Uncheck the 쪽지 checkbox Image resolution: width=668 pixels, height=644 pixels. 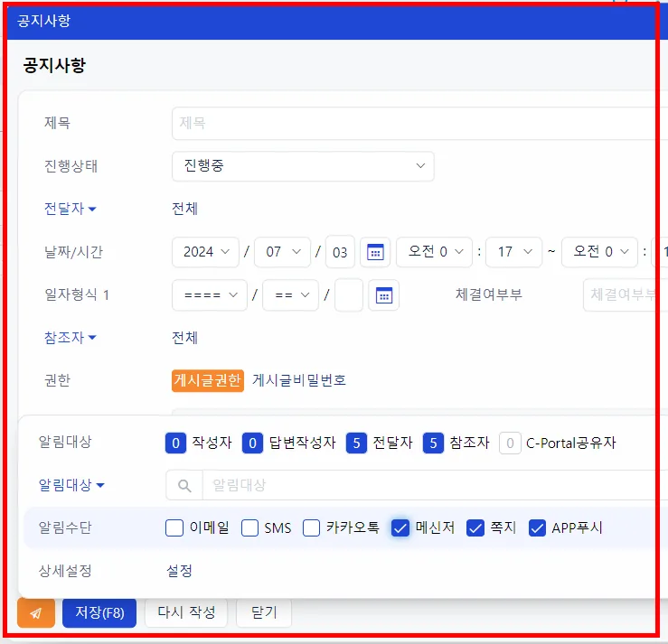(475, 527)
